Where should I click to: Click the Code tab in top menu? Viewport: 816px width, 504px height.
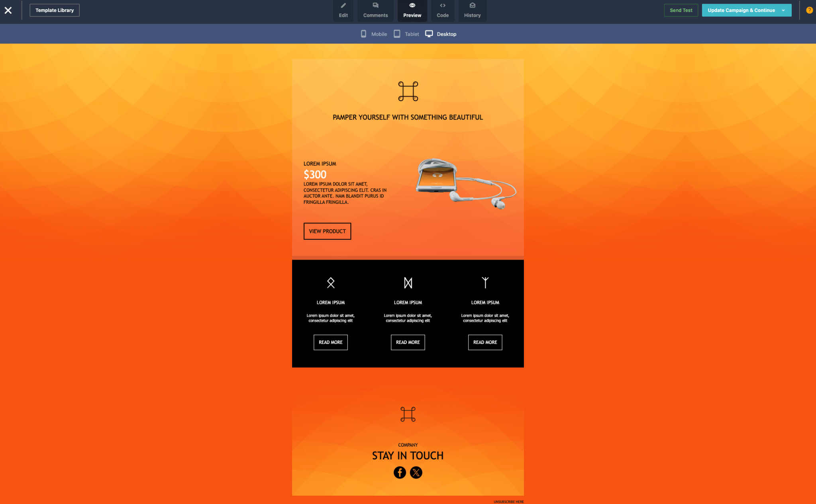(x=442, y=10)
